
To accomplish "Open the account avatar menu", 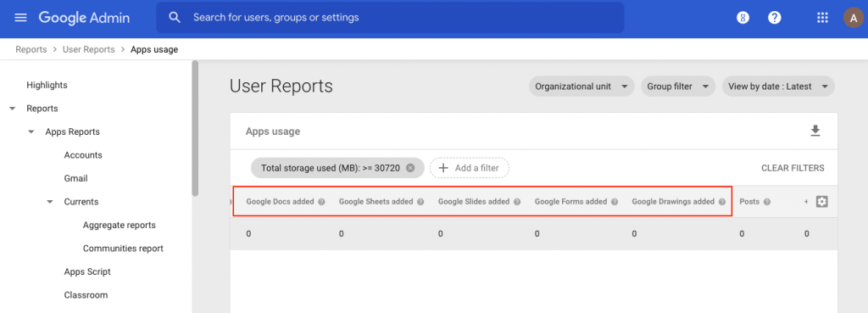I will pos(853,18).
